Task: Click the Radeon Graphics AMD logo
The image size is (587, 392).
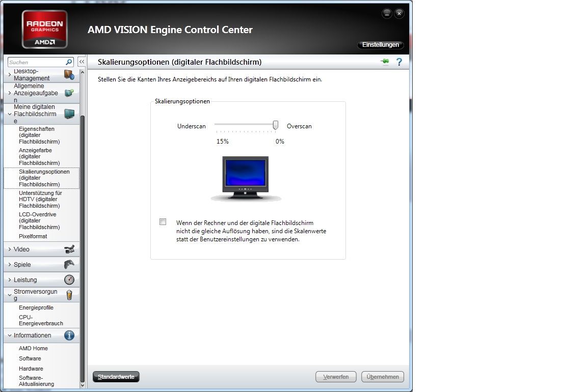Action: 44,29
